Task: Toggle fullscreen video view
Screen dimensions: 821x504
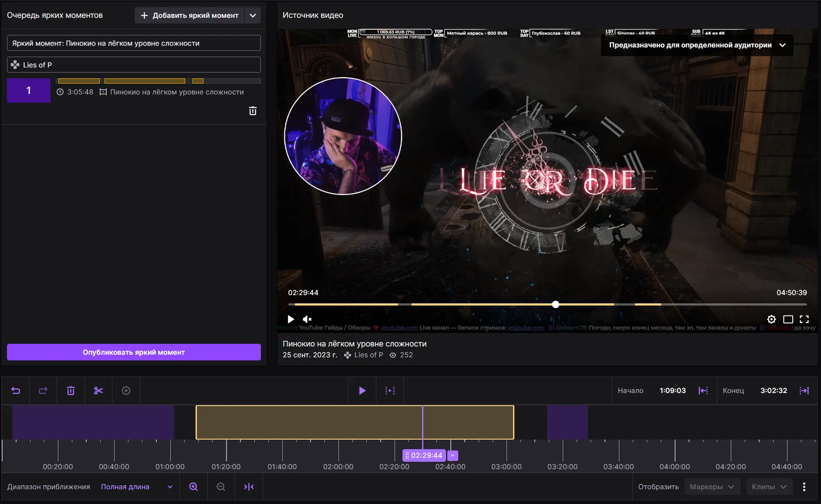Action: (x=804, y=319)
